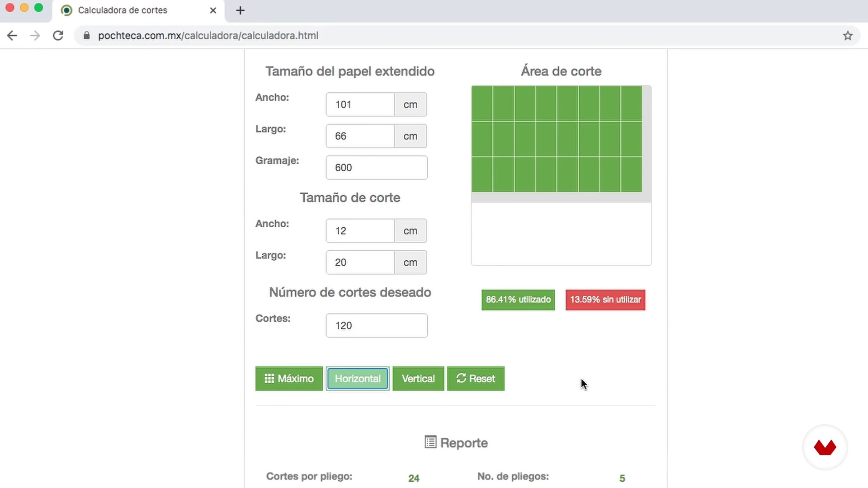868x488 pixels.
Task: Click the cm unit next to cut Ancho
Action: (x=410, y=231)
